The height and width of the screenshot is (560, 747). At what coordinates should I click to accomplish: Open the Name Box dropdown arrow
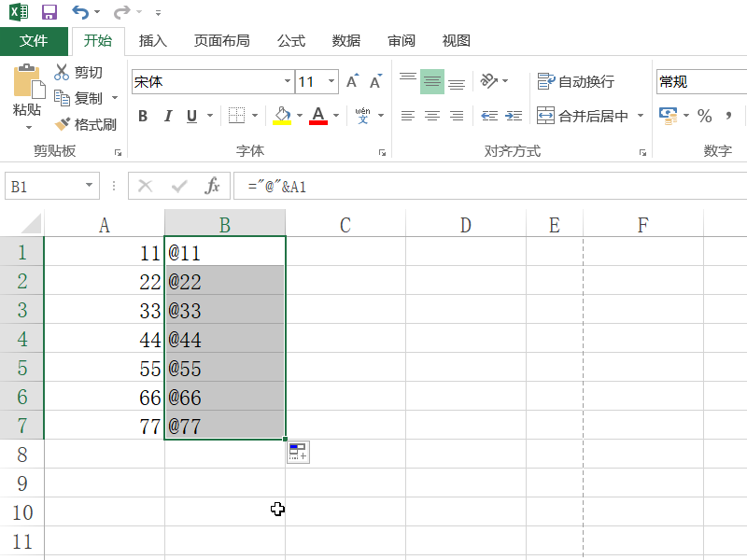pos(89,186)
